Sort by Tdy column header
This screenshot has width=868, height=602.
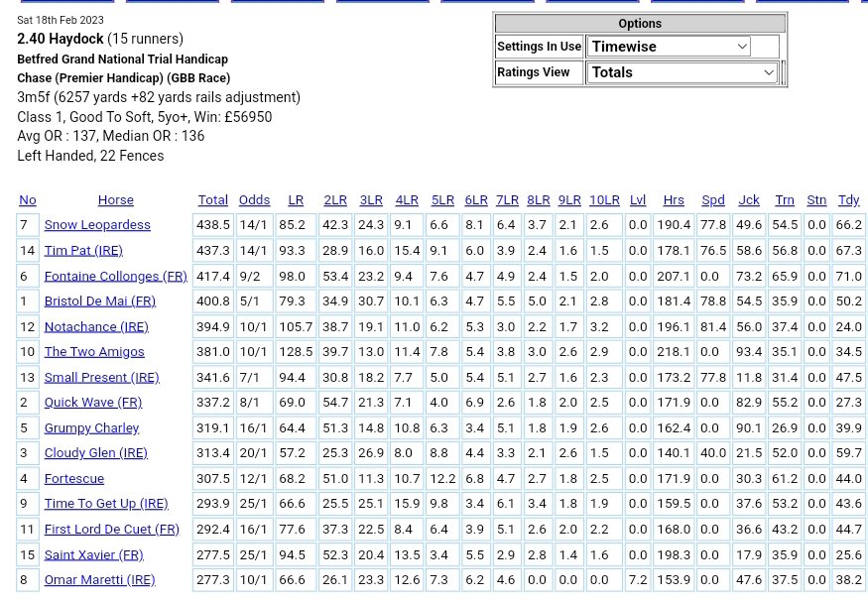point(848,199)
